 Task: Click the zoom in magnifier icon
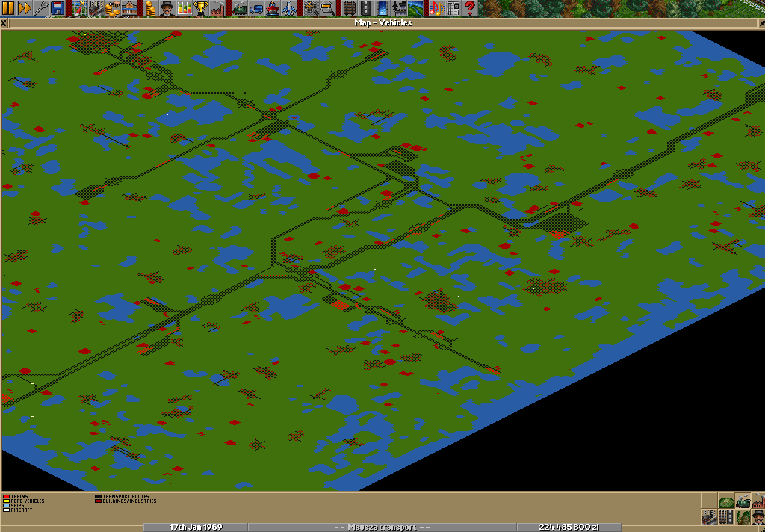(310, 8)
